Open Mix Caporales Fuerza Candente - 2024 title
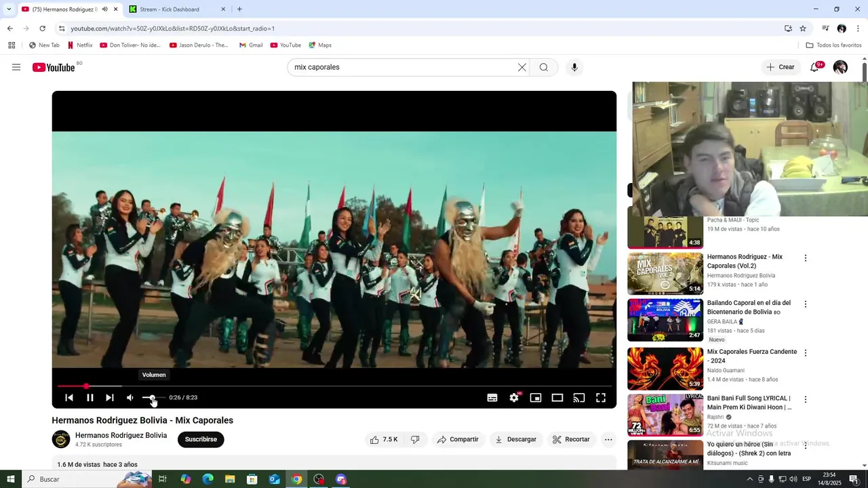 coord(752,357)
